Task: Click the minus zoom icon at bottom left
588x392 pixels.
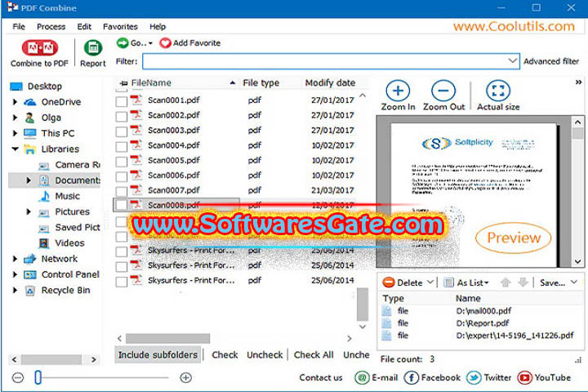Action: 18,377
